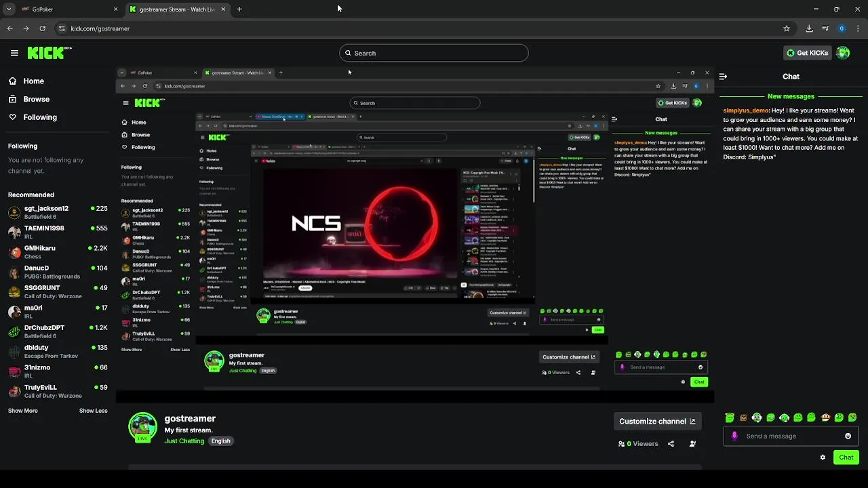Open TAEMIN1998 channel in the outermost sidebar
Image resolution: width=868 pixels, height=488 pixels.
pos(58,232)
